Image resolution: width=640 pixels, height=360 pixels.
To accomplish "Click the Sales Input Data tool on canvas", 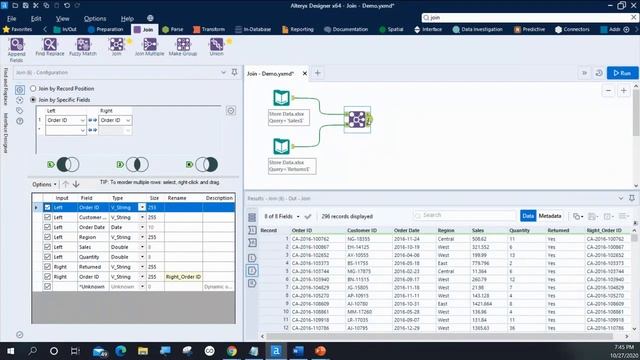I will pyautogui.click(x=281, y=98).
